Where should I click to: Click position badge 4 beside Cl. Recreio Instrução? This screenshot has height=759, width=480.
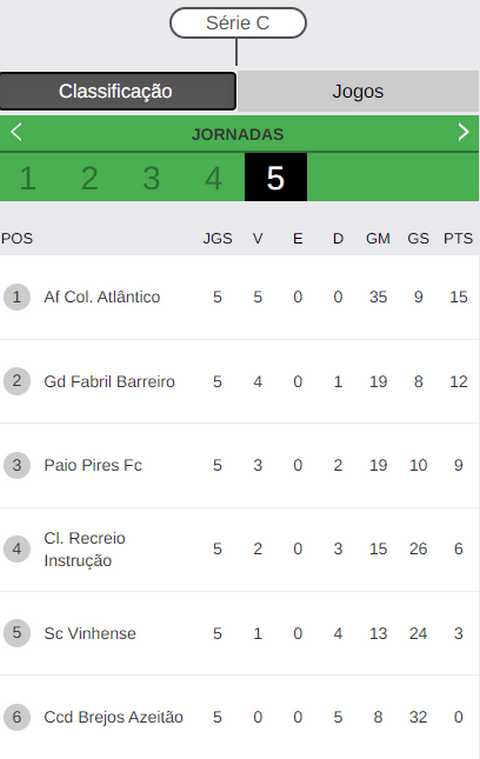[x=17, y=549]
